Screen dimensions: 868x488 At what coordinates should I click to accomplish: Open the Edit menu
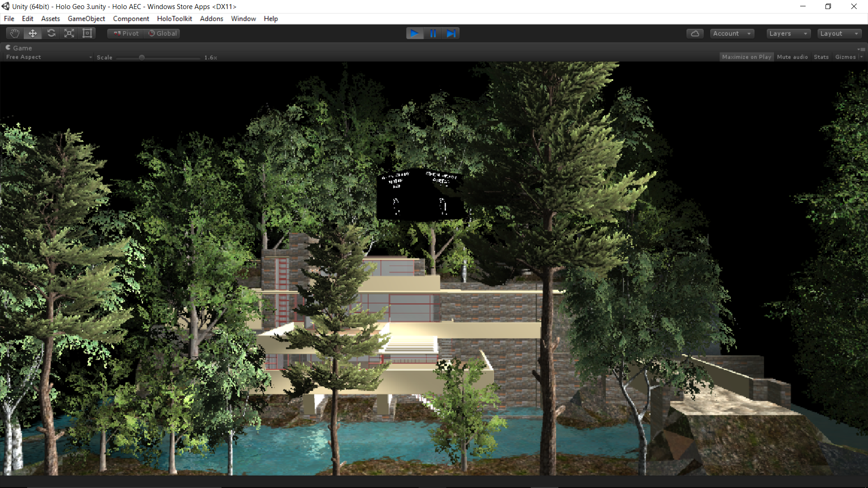pyautogui.click(x=28, y=19)
